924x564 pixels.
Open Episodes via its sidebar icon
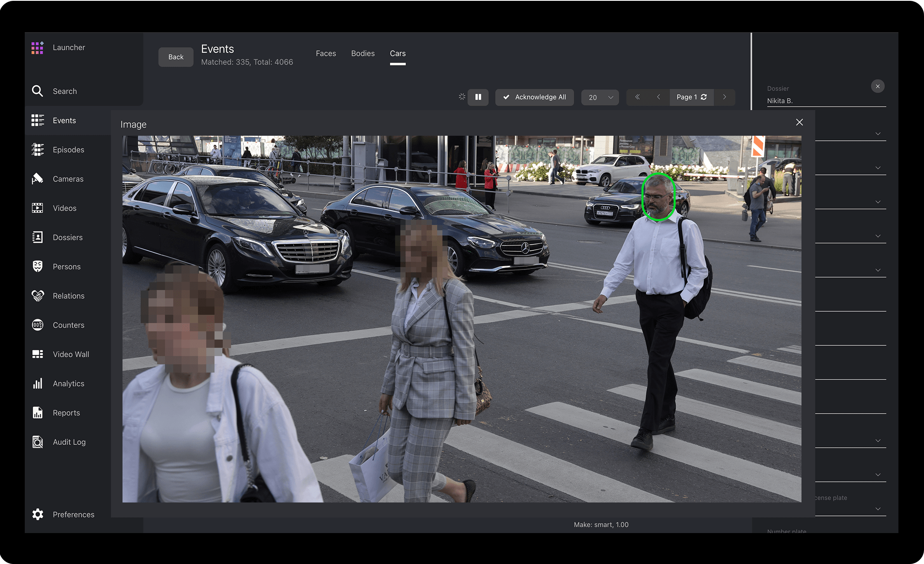[x=38, y=149]
